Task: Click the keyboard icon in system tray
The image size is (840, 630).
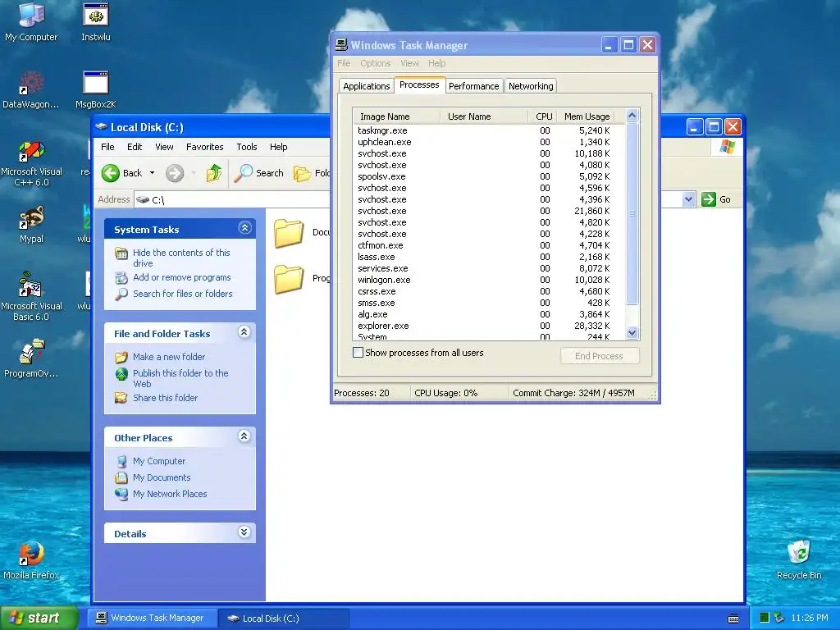Action: tap(733, 619)
